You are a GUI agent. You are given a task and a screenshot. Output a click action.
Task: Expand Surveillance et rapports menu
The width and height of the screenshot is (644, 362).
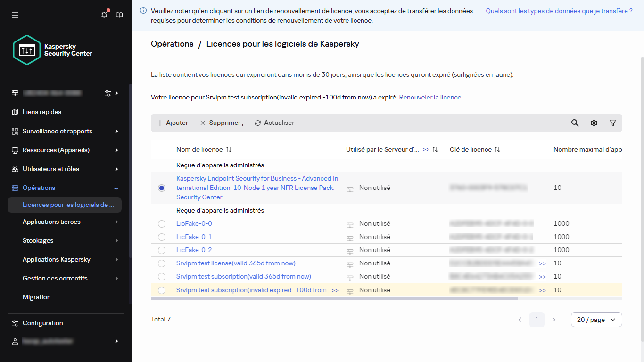pyautogui.click(x=65, y=131)
